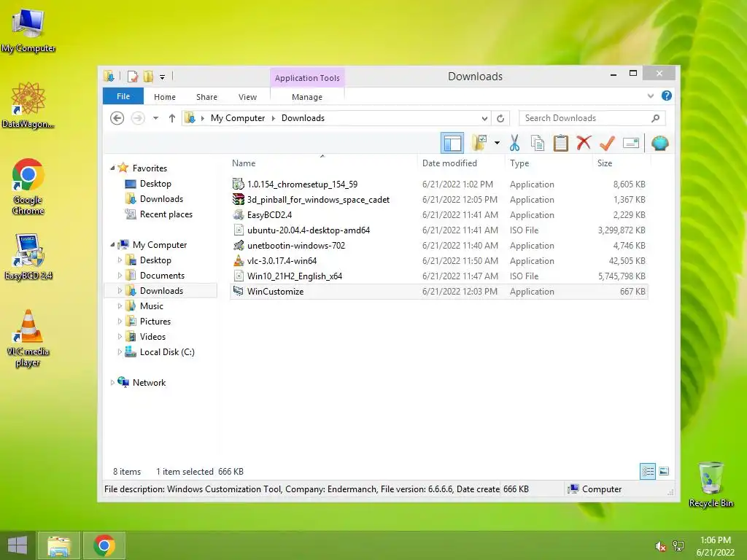Collapse the My Computer tree group
The image size is (747, 560).
112,245
